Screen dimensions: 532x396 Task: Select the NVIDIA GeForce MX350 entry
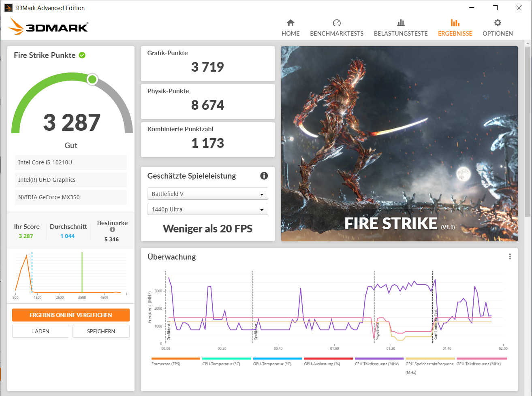pos(71,197)
